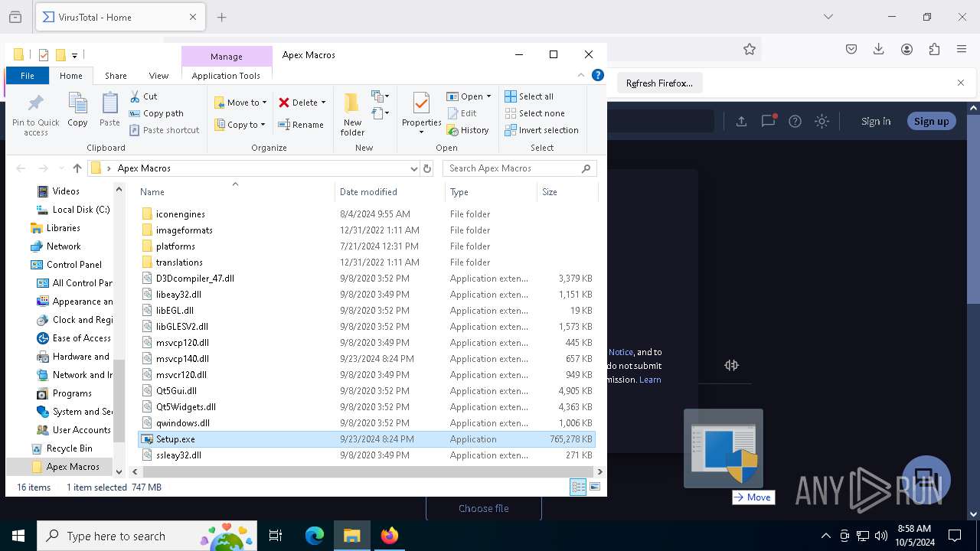Click the Sign up button
Image resolution: width=980 pixels, height=551 pixels.
(931, 121)
